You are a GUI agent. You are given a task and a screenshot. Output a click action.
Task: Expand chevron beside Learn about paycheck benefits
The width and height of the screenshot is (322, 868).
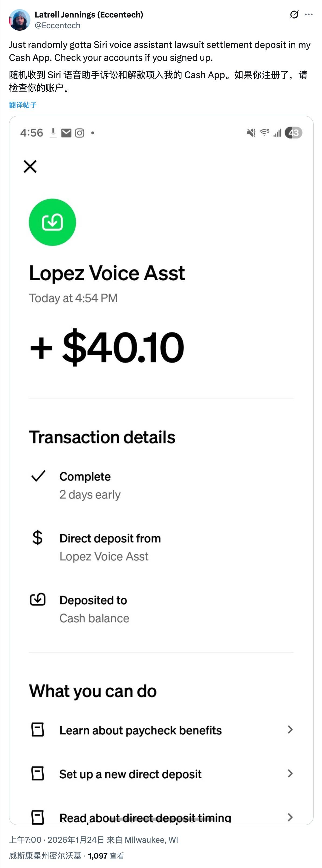point(290,730)
